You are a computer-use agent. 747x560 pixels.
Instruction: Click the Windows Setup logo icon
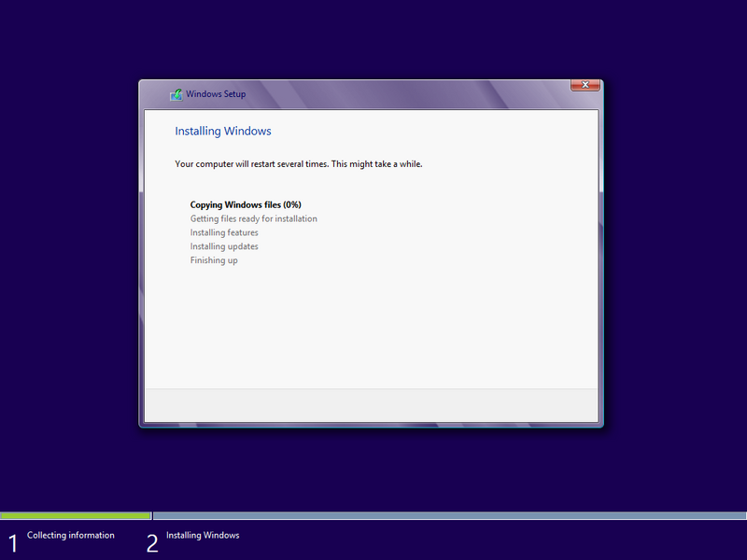click(176, 94)
